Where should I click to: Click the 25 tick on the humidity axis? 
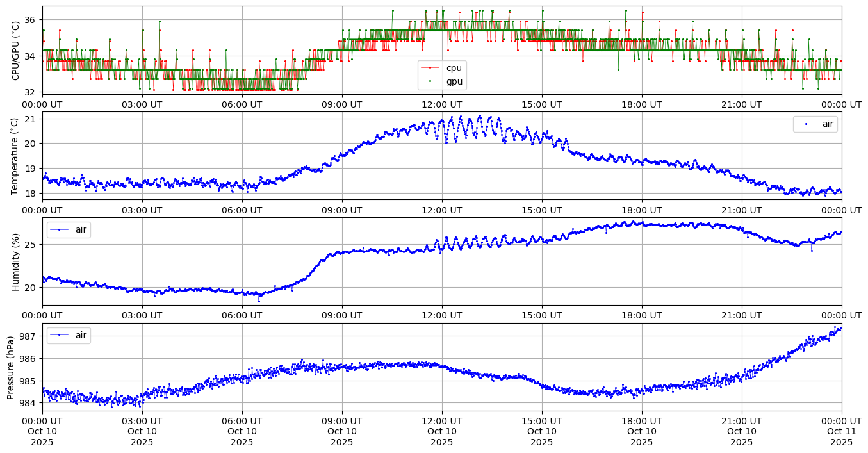30,245
